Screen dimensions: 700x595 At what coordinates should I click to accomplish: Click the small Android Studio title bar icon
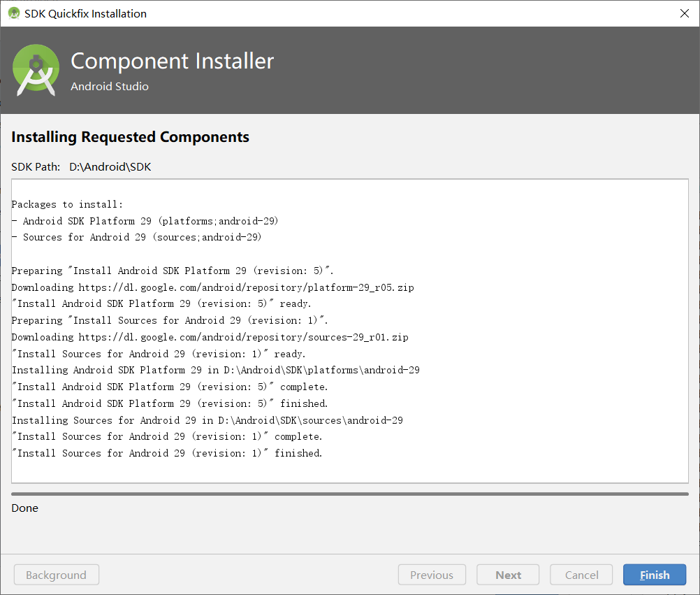[x=14, y=13]
